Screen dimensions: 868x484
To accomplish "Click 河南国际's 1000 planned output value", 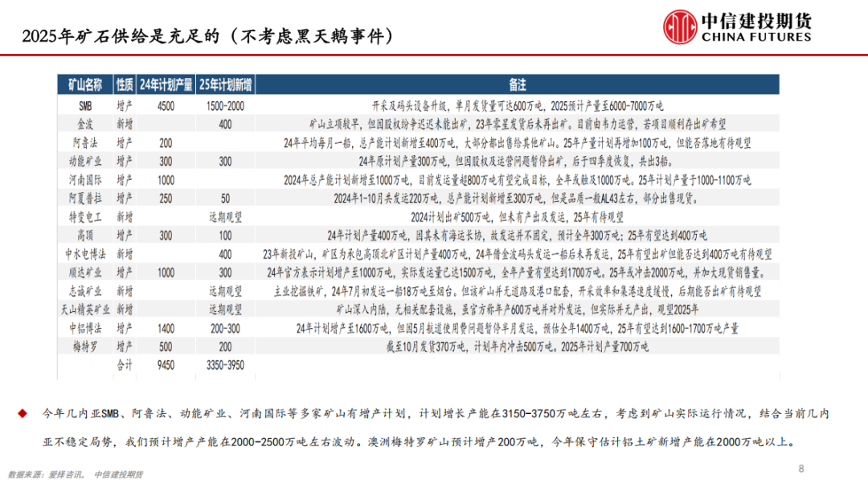I will point(166,180).
